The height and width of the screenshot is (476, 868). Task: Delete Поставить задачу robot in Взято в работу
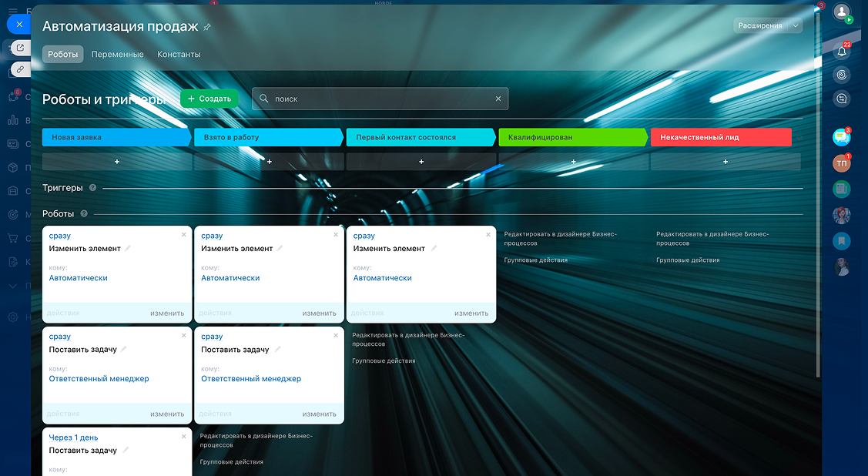click(x=336, y=335)
